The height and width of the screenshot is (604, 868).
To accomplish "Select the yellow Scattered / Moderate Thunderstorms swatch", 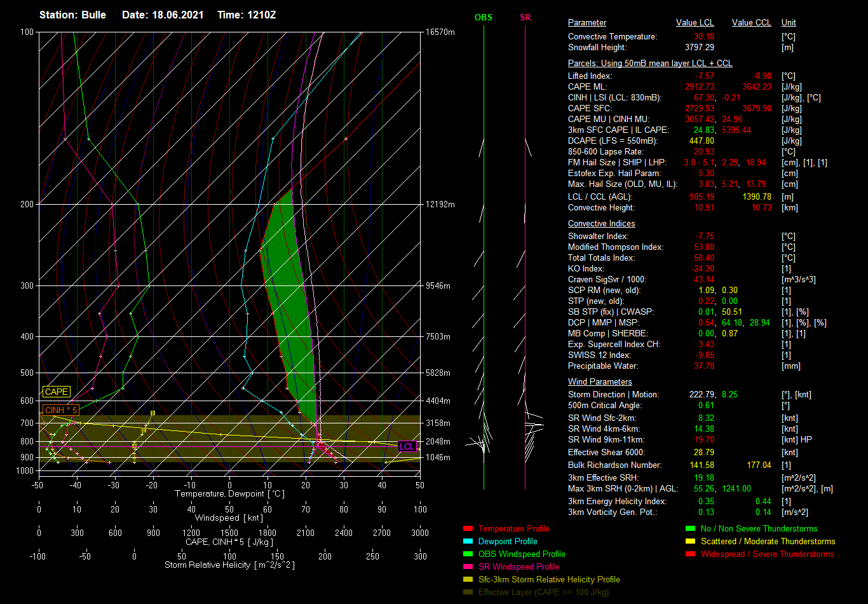I will (691, 542).
